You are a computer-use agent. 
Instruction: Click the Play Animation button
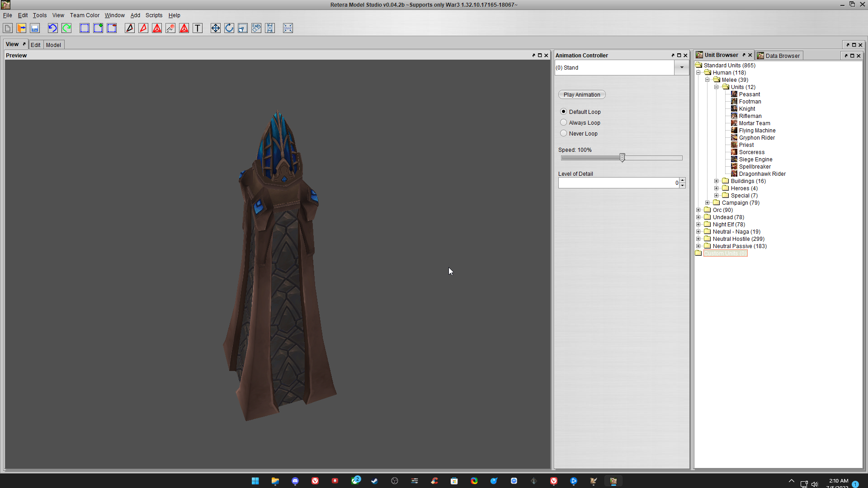tap(582, 94)
